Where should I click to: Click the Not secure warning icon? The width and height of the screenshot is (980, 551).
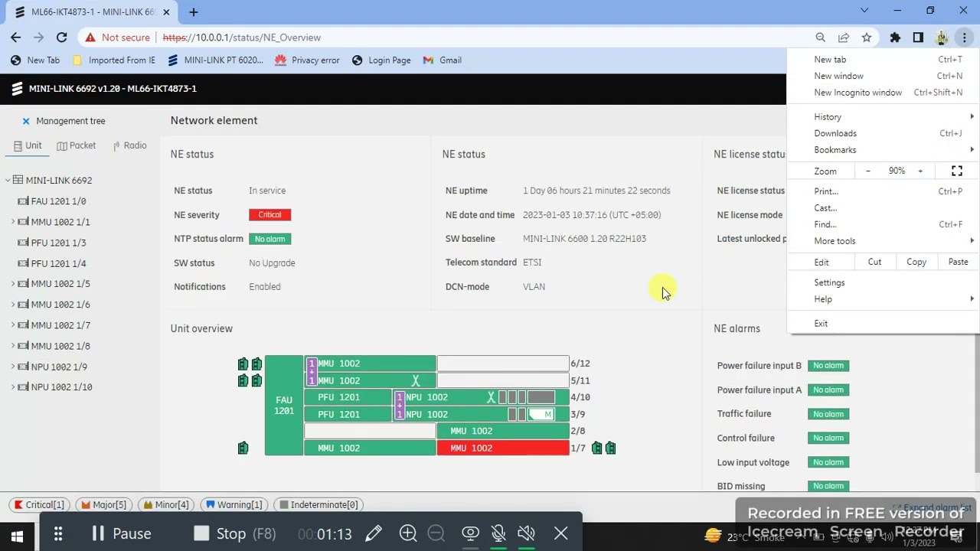tap(90, 37)
